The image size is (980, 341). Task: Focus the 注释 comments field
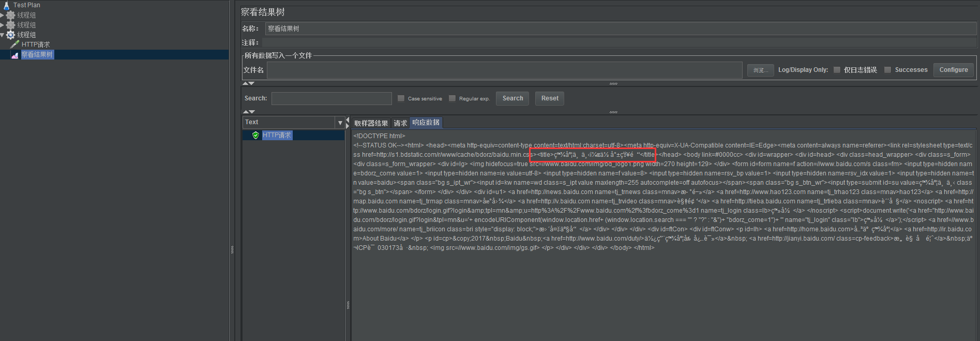(x=619, y=42)
